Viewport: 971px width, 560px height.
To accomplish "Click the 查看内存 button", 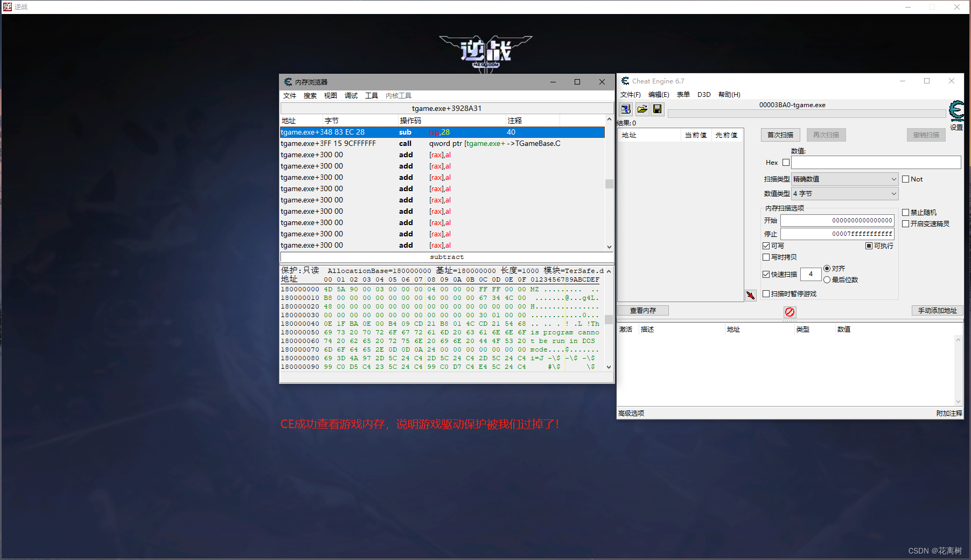I will tap(643, 311).
